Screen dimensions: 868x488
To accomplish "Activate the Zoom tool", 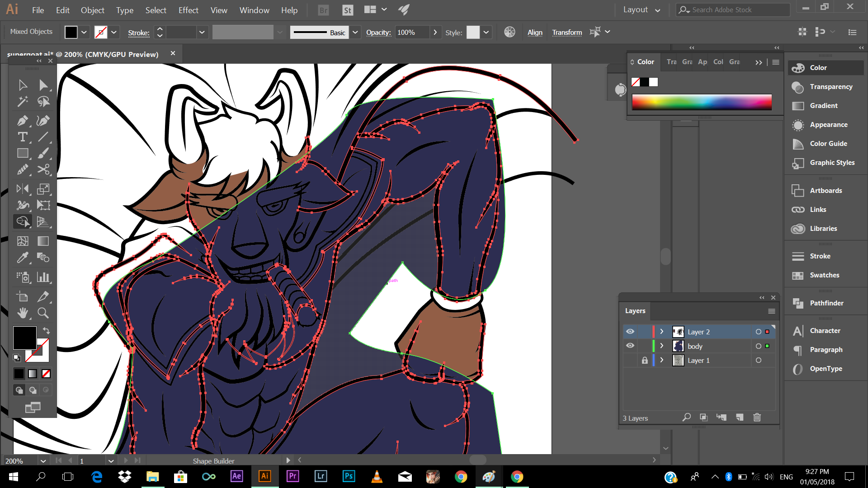I will pos(43,313).
